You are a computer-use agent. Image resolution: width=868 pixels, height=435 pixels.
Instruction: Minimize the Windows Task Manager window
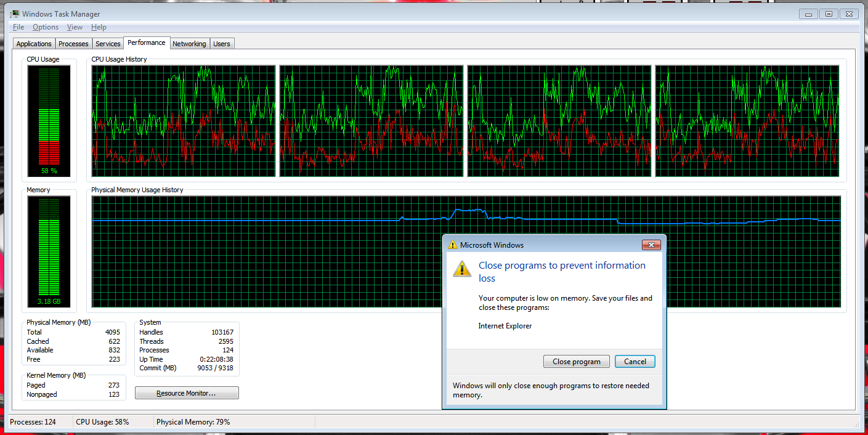(x=809, y=14)
